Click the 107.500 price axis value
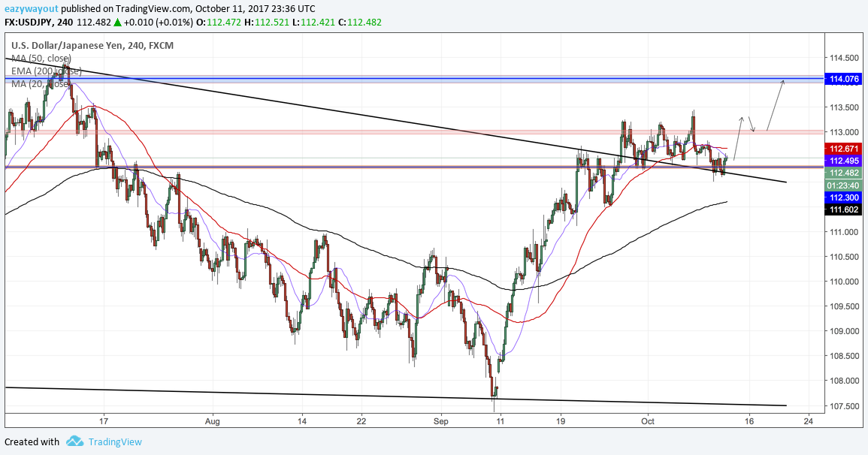The height and width of the screenshot is (455, 868). coord(844,405)
